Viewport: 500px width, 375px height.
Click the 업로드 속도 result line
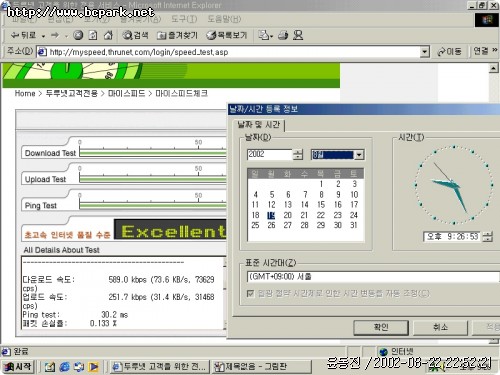tap(118, 297)
